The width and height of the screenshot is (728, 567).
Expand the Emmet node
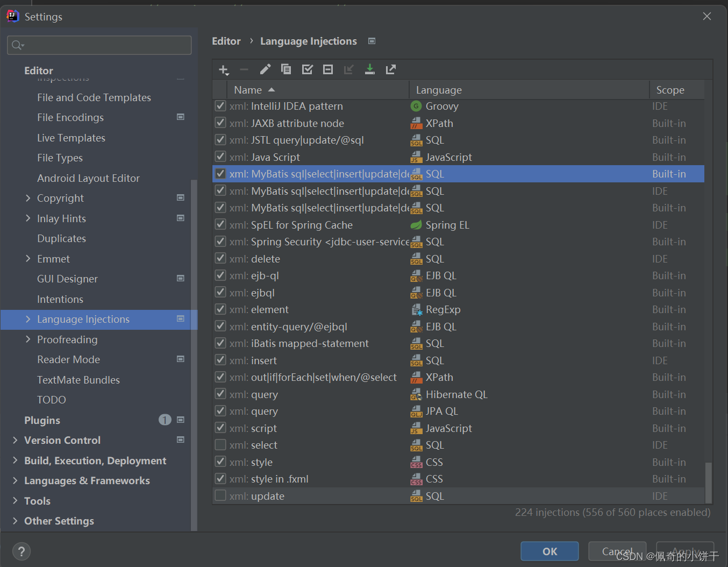pos(28,258)
